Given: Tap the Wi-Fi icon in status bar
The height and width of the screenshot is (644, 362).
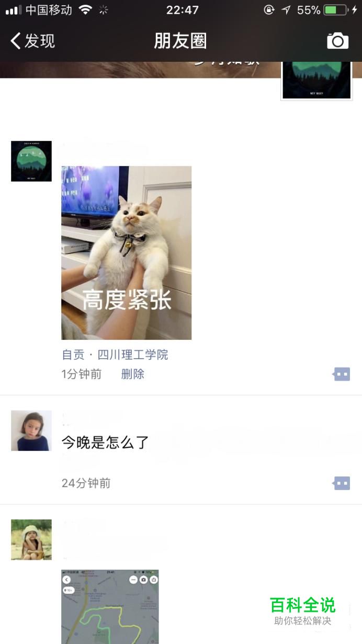Looking at the screenshot, I should pyautogui.click(x=85, y=9).
